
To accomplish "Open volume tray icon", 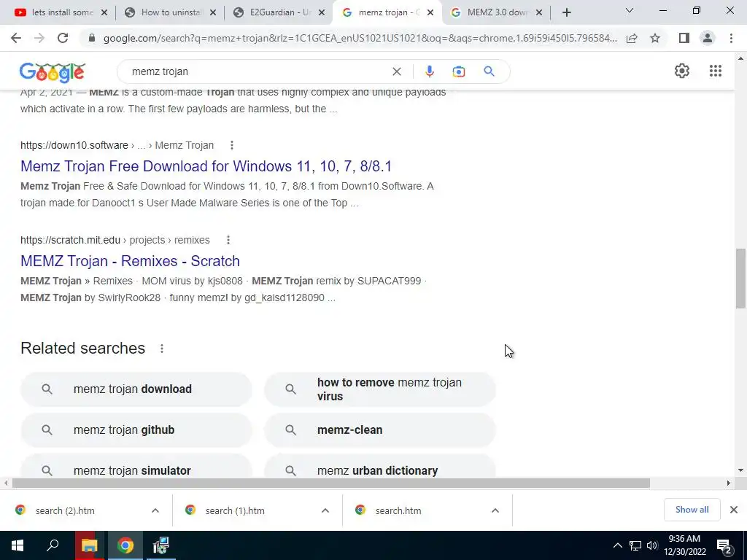I will [652, 545].
